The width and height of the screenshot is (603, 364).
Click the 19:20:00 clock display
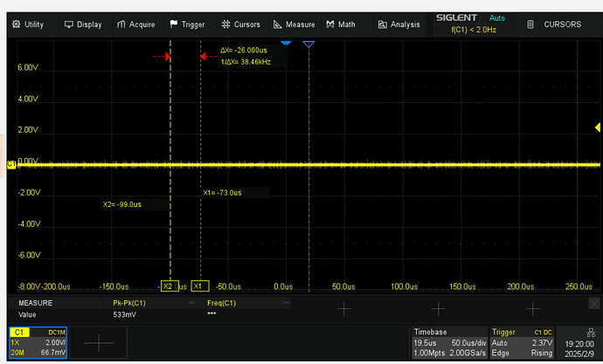(579, 345)
